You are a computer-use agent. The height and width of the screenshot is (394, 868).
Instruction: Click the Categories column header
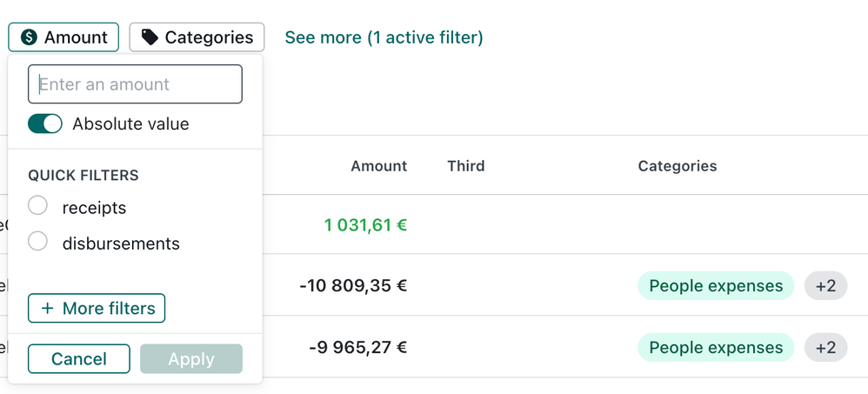(x=677, y=165)
